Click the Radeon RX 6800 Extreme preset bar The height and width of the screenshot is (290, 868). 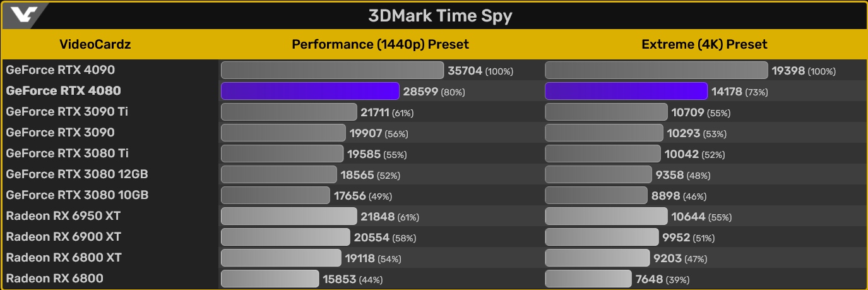[588, 279]
